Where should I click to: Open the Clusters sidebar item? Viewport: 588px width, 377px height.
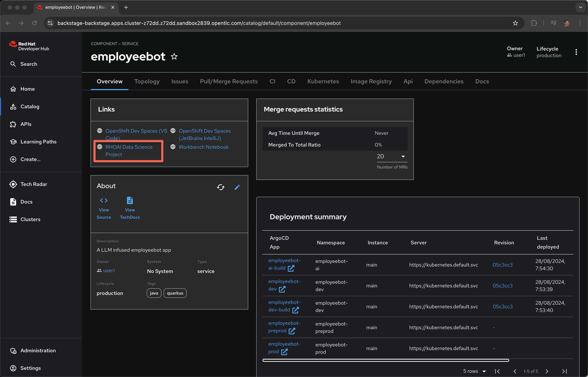pos(30,219)
